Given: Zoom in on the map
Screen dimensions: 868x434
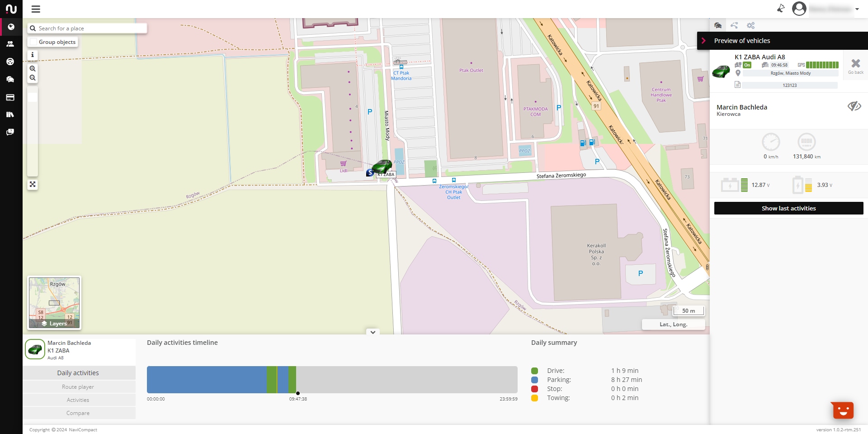Looking at the screenshot, I should pyautogui.click(x=33, y=68).
